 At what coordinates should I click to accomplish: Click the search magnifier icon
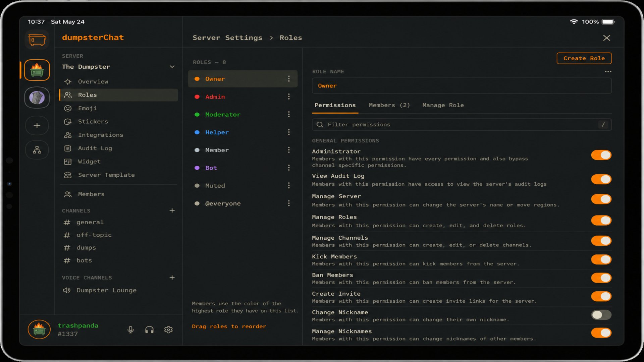320,125
